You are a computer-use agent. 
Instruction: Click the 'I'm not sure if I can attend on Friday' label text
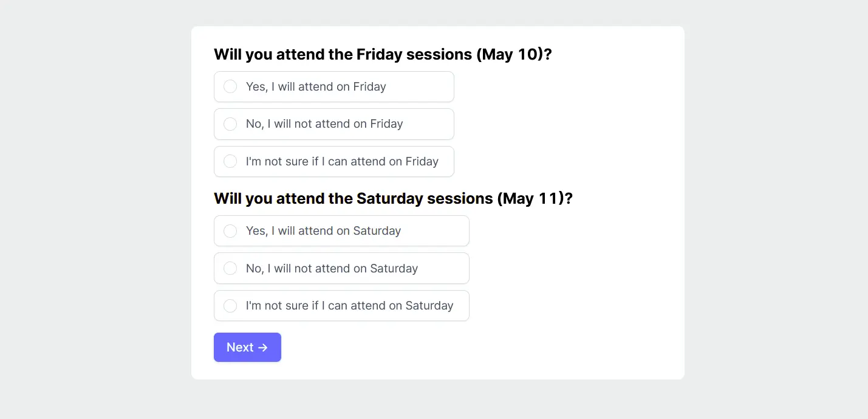341,161
